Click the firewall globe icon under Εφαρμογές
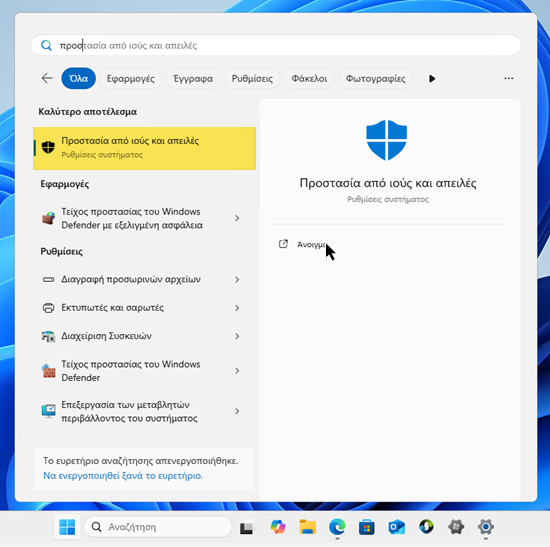The height and width of the screenshot is (547, 550). point(48,218)
